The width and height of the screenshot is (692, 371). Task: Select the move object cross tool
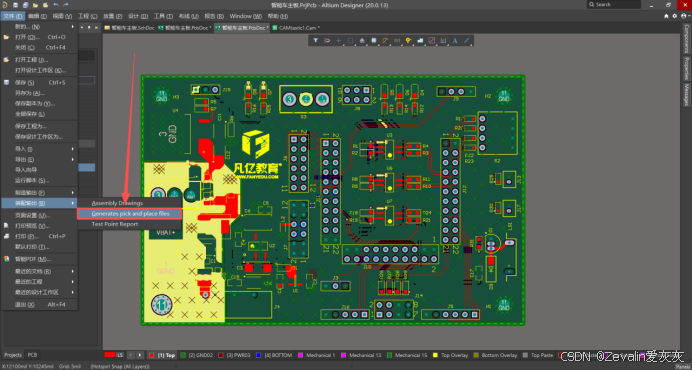click(x=338, y=41)
